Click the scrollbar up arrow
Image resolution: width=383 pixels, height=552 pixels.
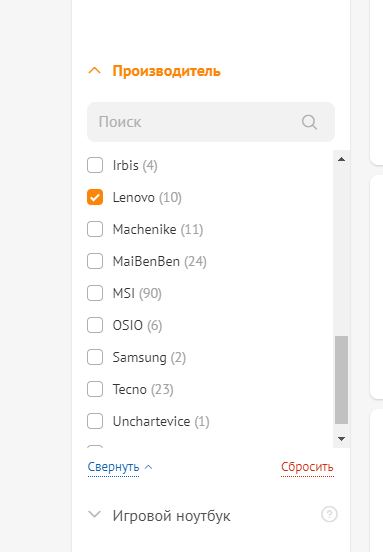(x=341, y=159)
